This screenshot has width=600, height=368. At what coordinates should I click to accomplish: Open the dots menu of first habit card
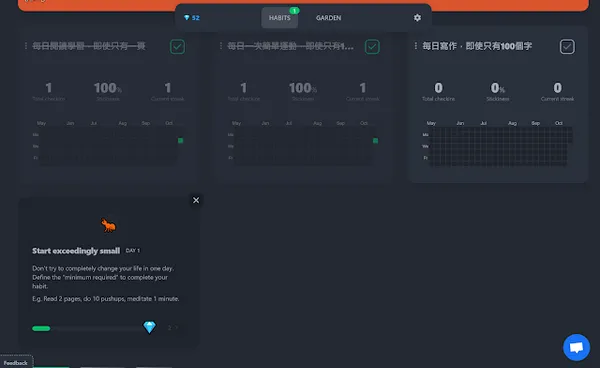[26, 46]
